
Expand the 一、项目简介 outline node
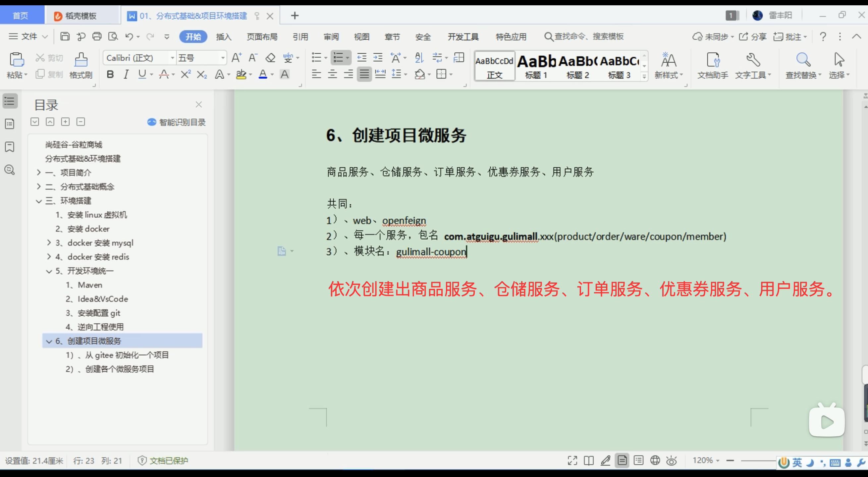39,173
